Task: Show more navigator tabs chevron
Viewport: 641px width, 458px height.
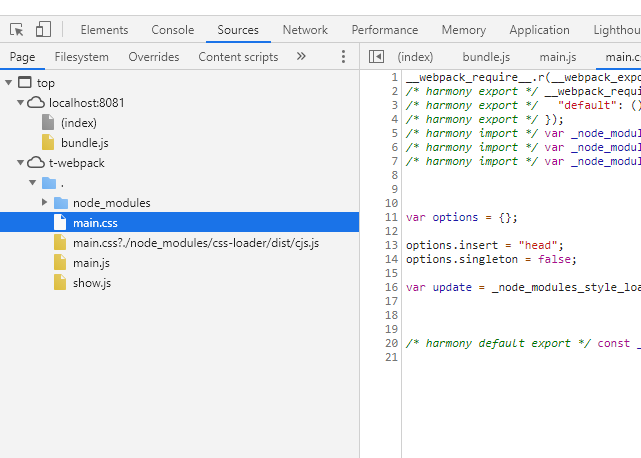Action: pos(301,56)
